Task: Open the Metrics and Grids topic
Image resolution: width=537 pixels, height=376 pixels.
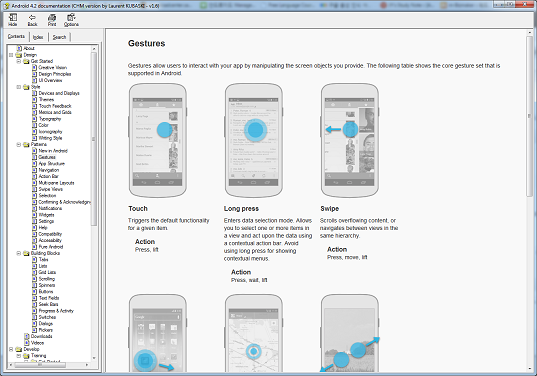Action: pos(55,112)
